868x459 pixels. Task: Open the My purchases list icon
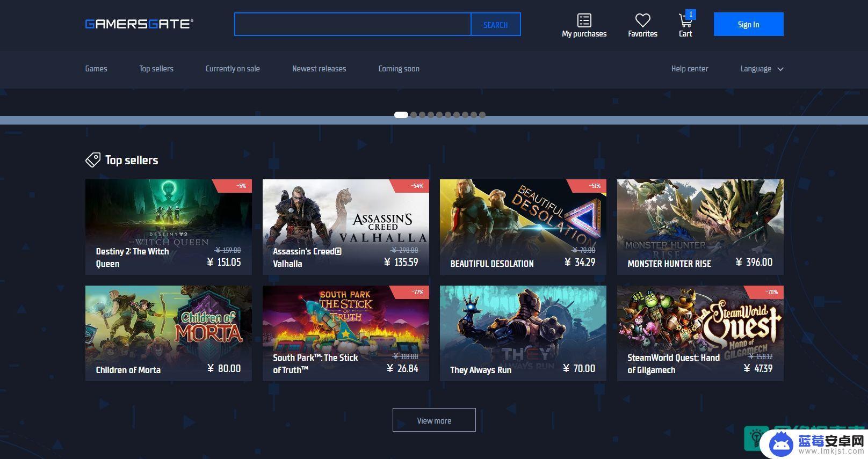click(584, 20)
